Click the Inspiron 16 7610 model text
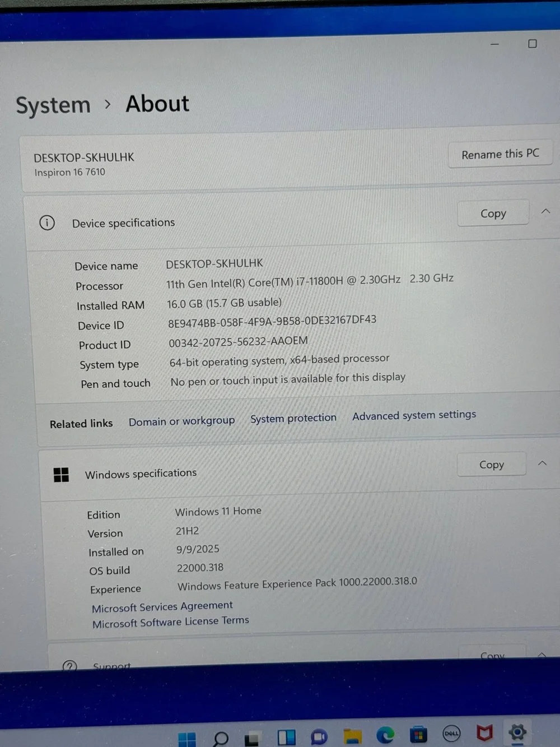560x747 pixels. coord(70,172)
